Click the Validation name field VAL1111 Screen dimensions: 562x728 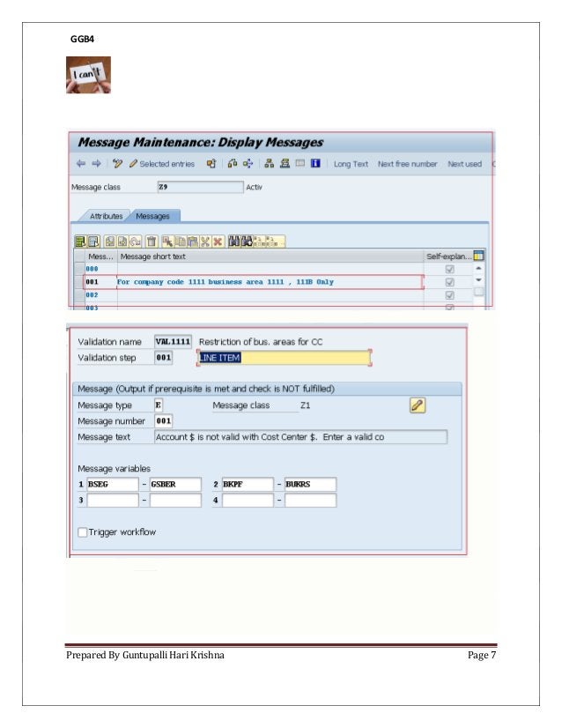pyautogui.click(x=173, y=342)
